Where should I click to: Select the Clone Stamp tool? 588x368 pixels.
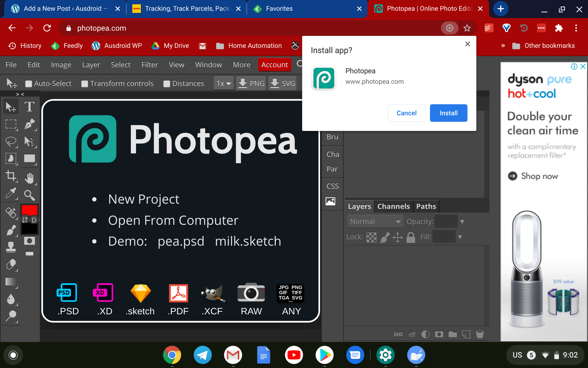(x=11, y=247)
